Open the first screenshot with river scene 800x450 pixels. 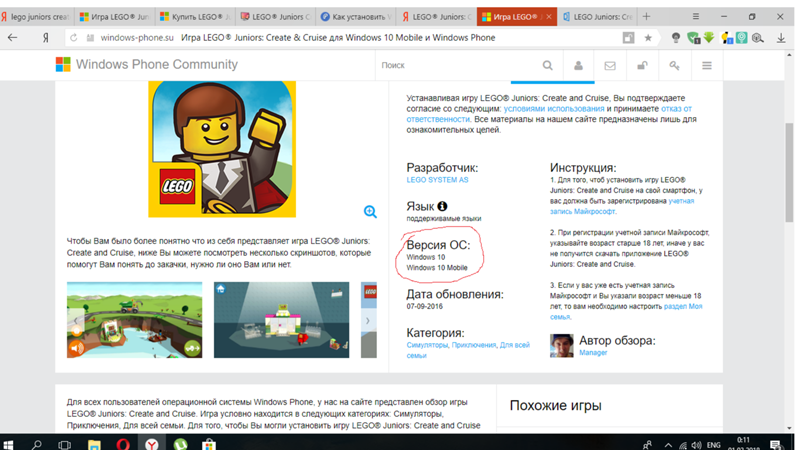coord(134,320)
